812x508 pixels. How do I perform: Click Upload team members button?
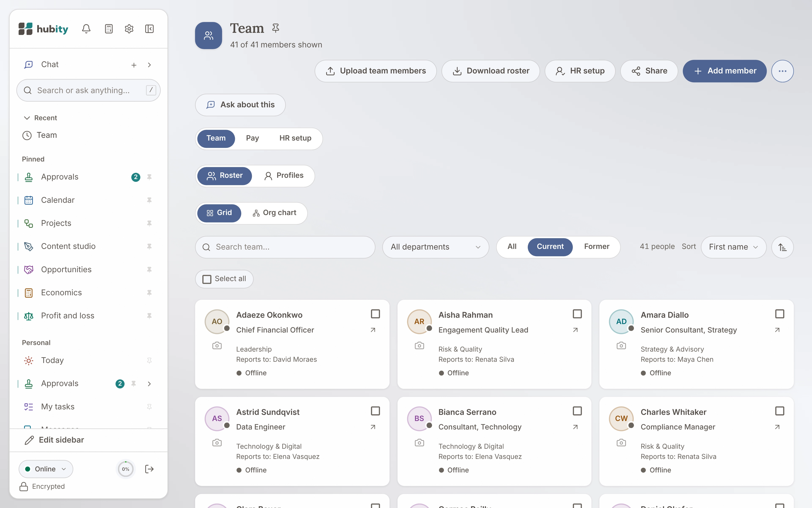376,71
